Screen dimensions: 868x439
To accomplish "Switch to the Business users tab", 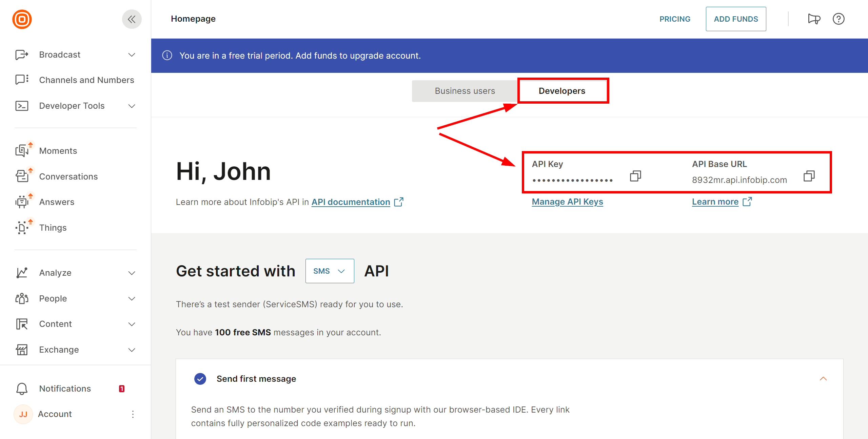I will [465, 91].
